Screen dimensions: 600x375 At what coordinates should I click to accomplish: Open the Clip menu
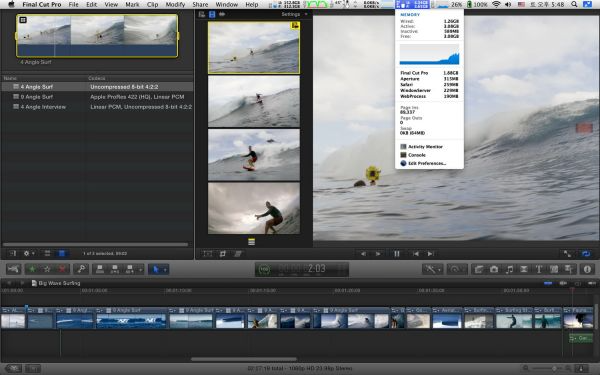[x=152, y=5]
